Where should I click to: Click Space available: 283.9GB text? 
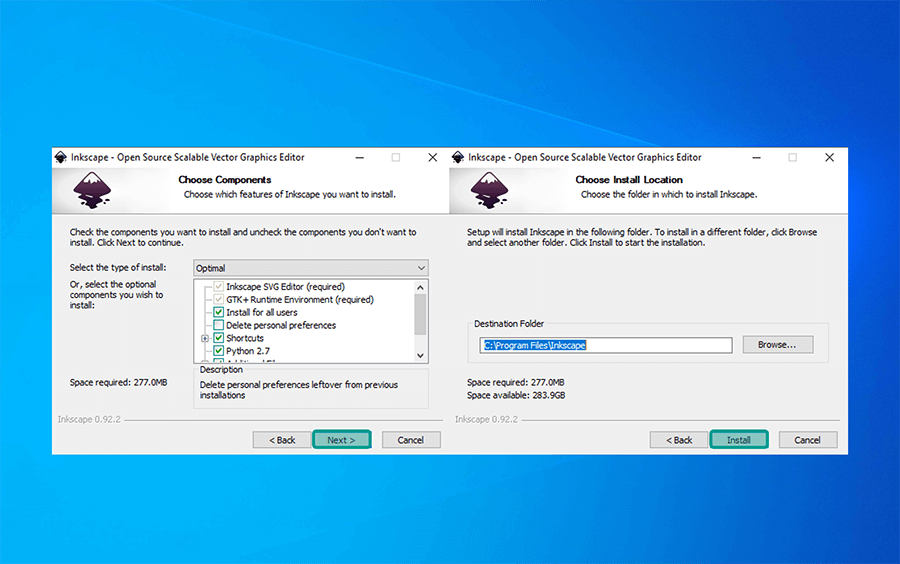[x=516, y=395]
